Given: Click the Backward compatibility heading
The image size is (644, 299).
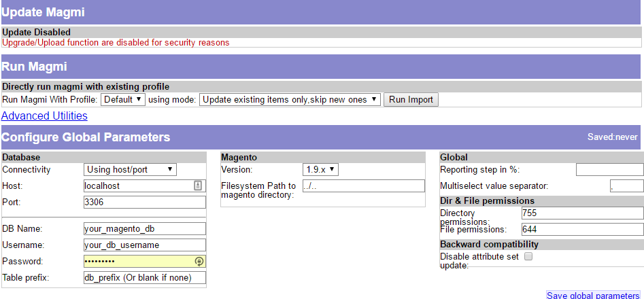Looking at the screenshot, I should point(489,245).
